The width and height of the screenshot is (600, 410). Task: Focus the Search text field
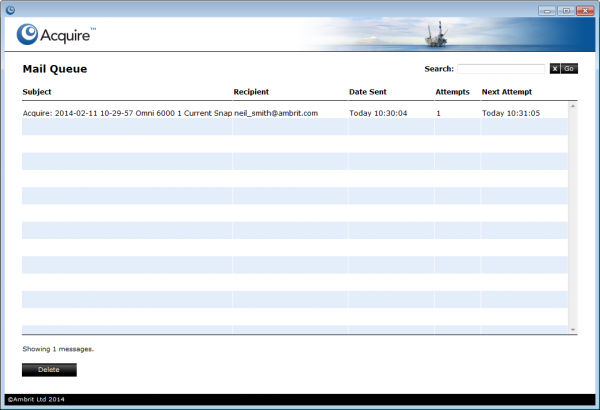coord(502,68)
